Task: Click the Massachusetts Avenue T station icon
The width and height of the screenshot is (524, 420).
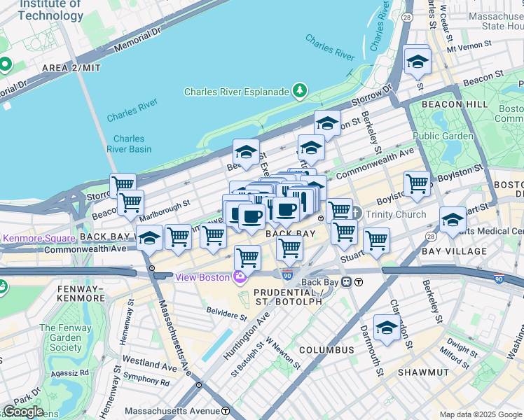Action: coord(226,411)
